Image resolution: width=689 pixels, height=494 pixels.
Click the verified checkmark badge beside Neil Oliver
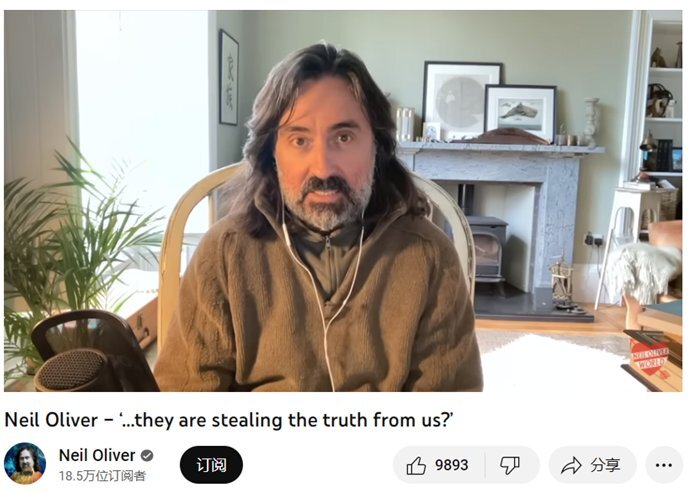pos(147,456)
